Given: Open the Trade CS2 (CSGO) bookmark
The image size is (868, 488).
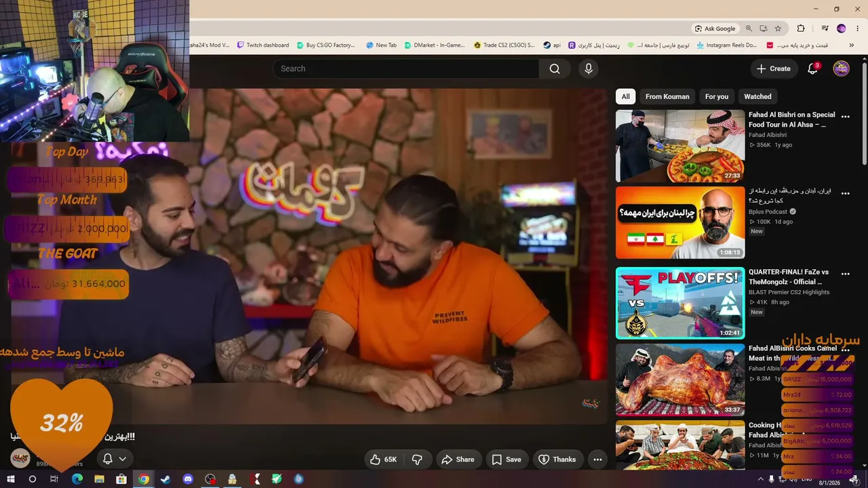Looking at the screenshot, I should tap(504, 45).
